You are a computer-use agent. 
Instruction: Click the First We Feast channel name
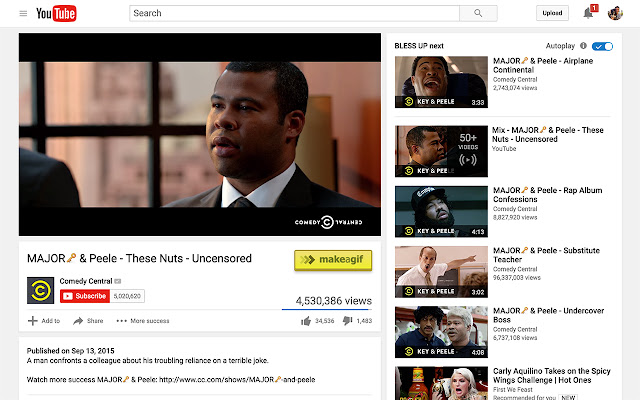(x=513, y=390)
